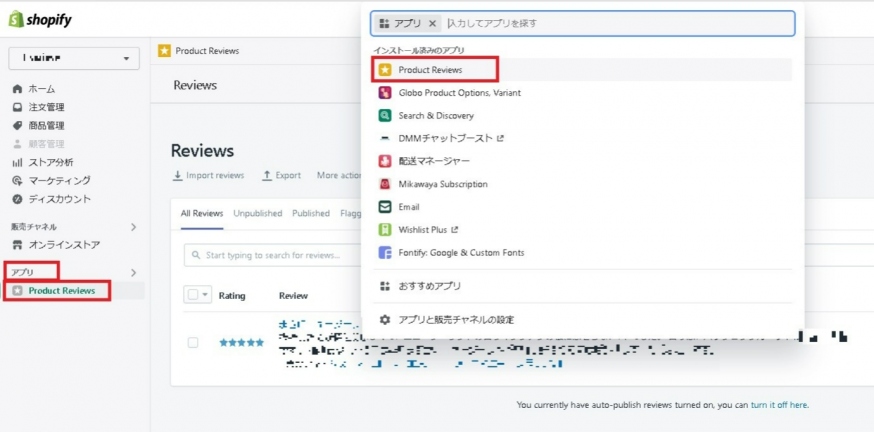
Task: Switch to the Unpublished tab
Action: click(x=258, y=213)
